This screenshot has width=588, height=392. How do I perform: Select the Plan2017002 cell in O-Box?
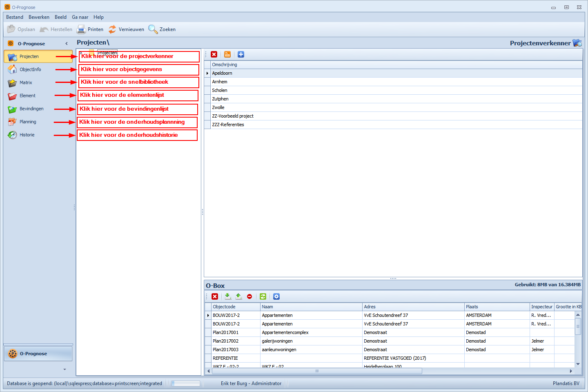[x=236, y=341]
